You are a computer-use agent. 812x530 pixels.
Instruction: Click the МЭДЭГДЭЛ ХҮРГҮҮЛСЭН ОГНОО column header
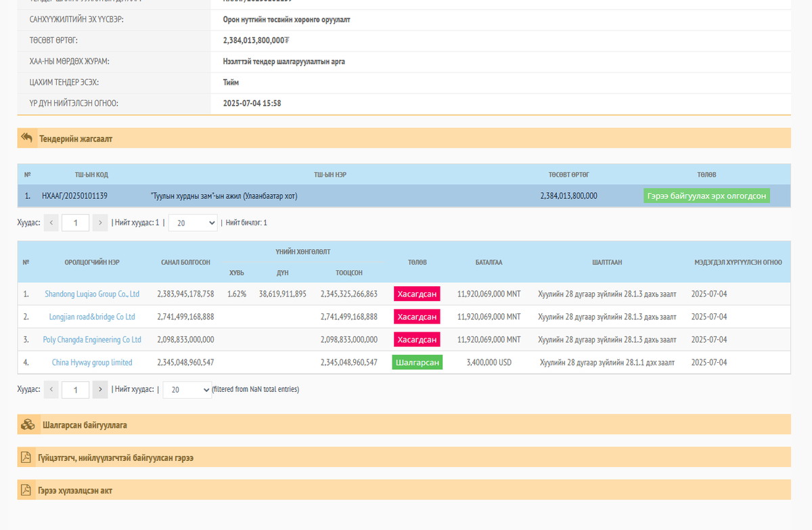738,262
